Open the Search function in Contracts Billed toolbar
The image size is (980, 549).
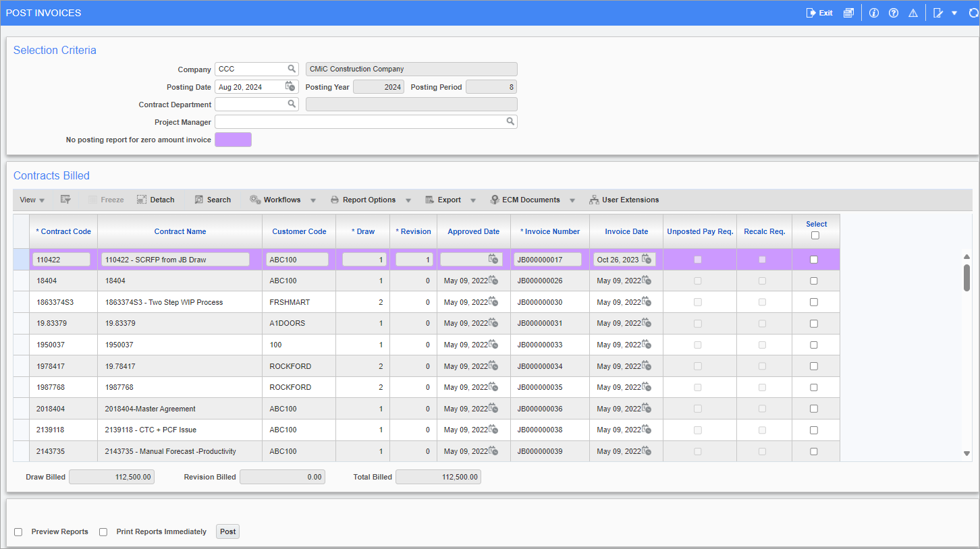pyautogui.click(x=213, y=199)
